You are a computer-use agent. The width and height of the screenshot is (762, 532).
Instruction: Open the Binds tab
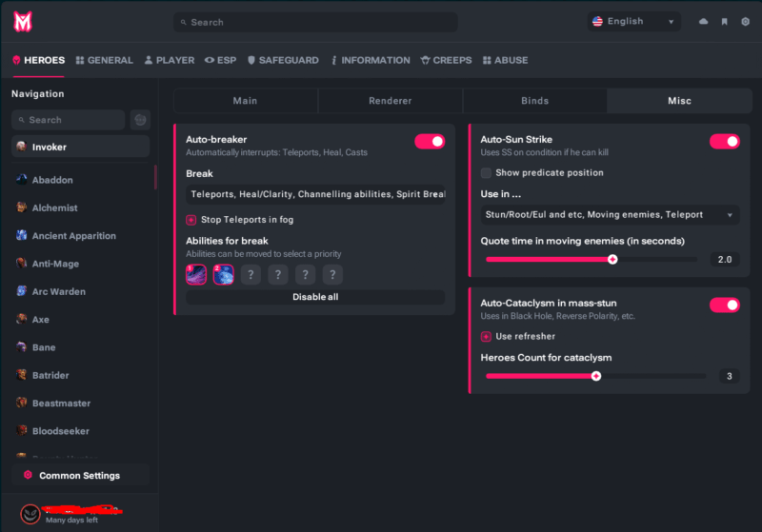point(535,101)
